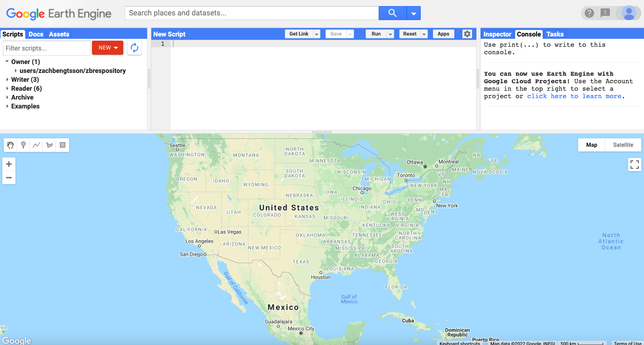This screenshot has width=644, height=345.
Task: Switch to the Console tab
Action: click(529, 34)
